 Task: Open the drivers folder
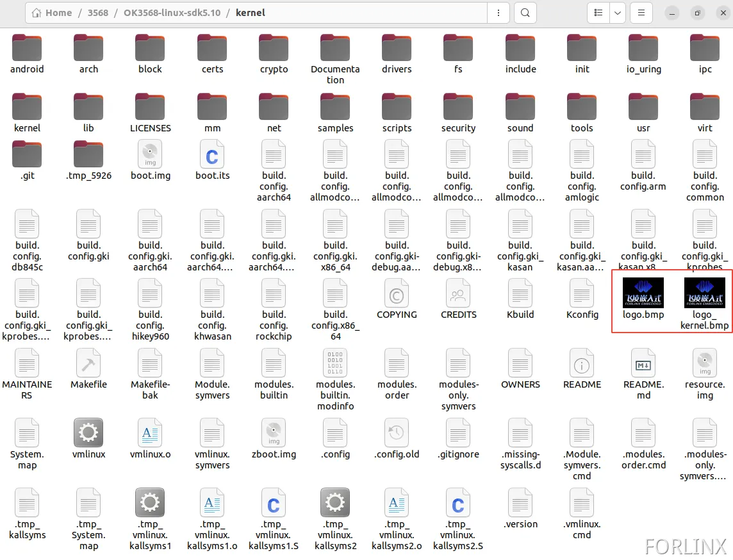point(397,48)
